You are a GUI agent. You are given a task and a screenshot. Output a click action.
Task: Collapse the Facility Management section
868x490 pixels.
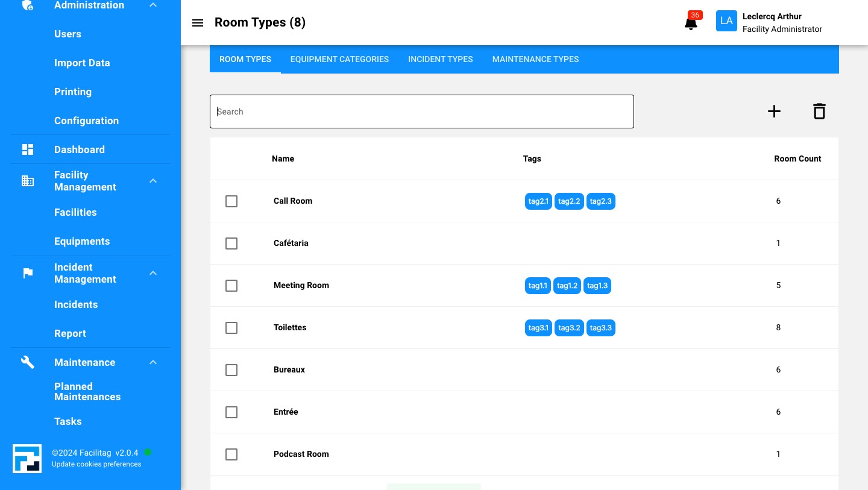pyautogui.click(x=153, y=181)
